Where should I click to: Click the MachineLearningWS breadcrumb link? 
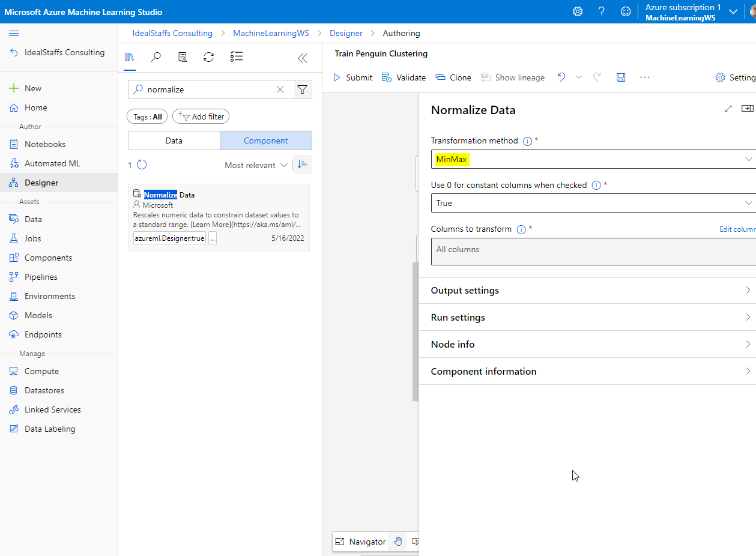coord(271,33)
